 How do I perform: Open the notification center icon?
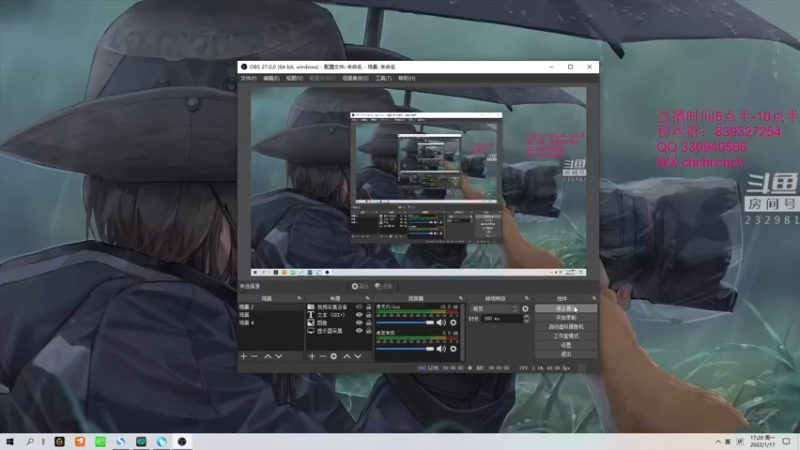(x=786, y=442)
